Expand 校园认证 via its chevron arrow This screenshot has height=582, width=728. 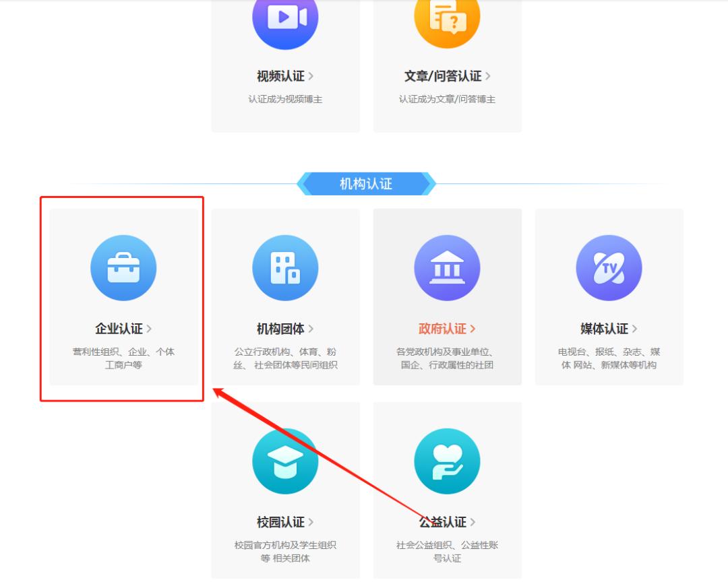[x=310, y=522]
